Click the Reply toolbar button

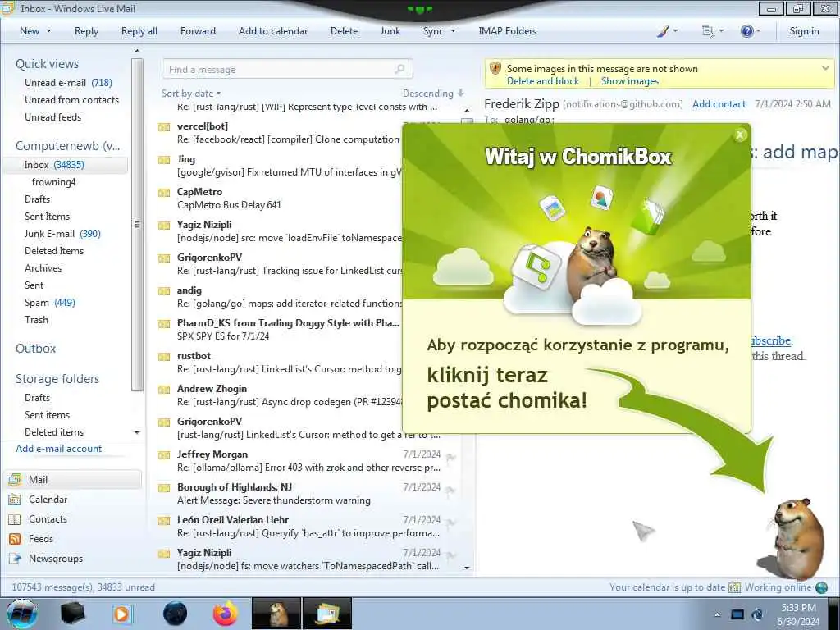(86, 31)
